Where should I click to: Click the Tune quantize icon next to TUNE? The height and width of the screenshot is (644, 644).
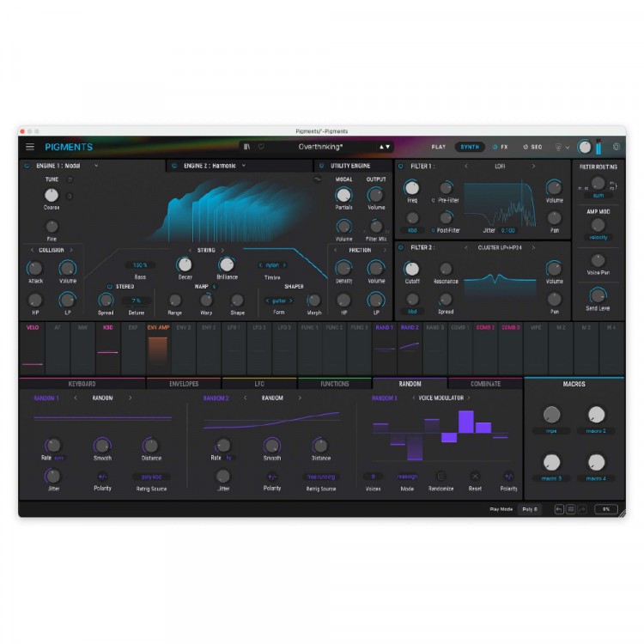coord(70,179)
